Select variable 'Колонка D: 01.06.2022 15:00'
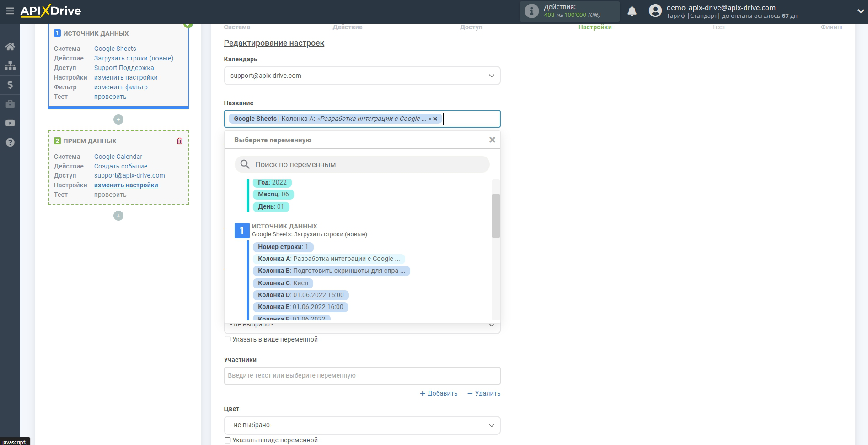The width and height of the screenshot is (868, 445). [x=301, y=295]
